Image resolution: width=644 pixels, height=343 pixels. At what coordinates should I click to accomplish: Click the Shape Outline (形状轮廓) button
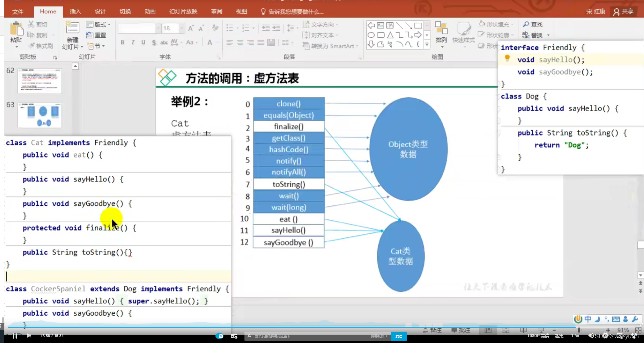[x=496, y=35]
